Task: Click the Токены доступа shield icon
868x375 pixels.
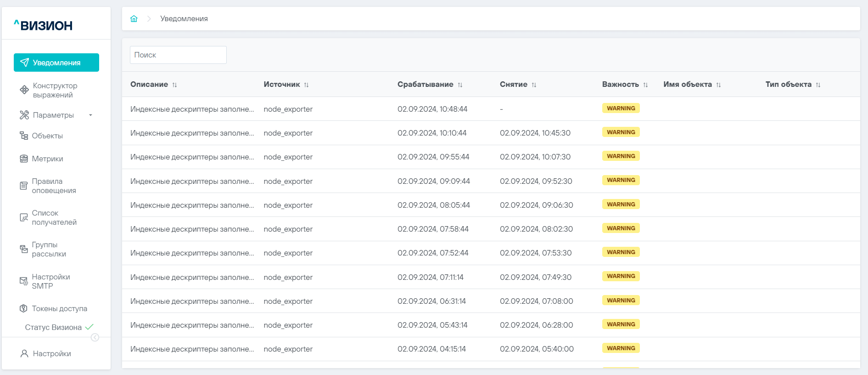Action: click(x=24, y=308)
